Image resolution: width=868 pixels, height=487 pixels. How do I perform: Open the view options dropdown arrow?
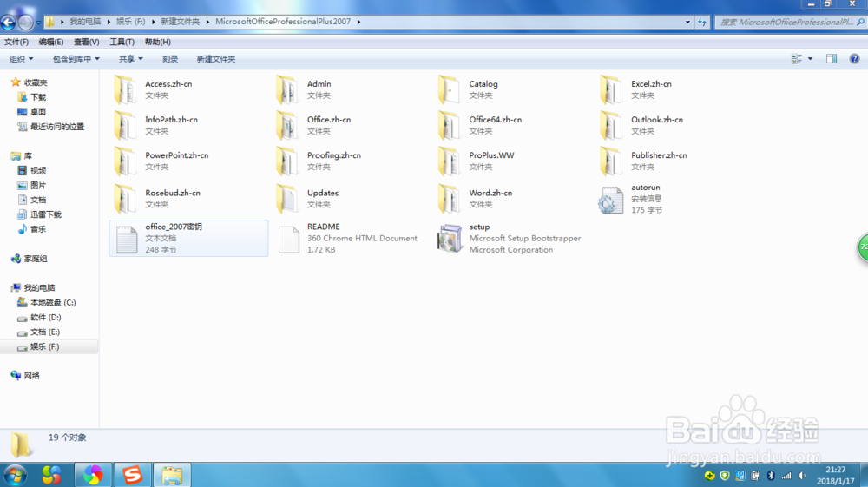coord(810,59)
